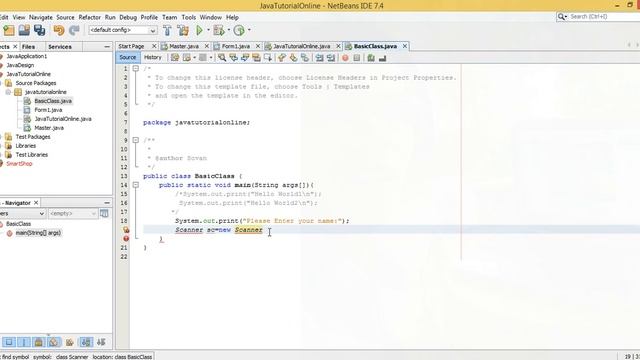
Task: Open the Navigator empty filter combo box
Action: 73,213
